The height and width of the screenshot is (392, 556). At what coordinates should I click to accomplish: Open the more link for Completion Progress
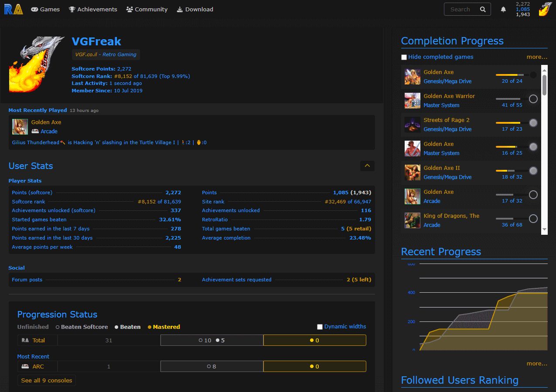point(537,57)
